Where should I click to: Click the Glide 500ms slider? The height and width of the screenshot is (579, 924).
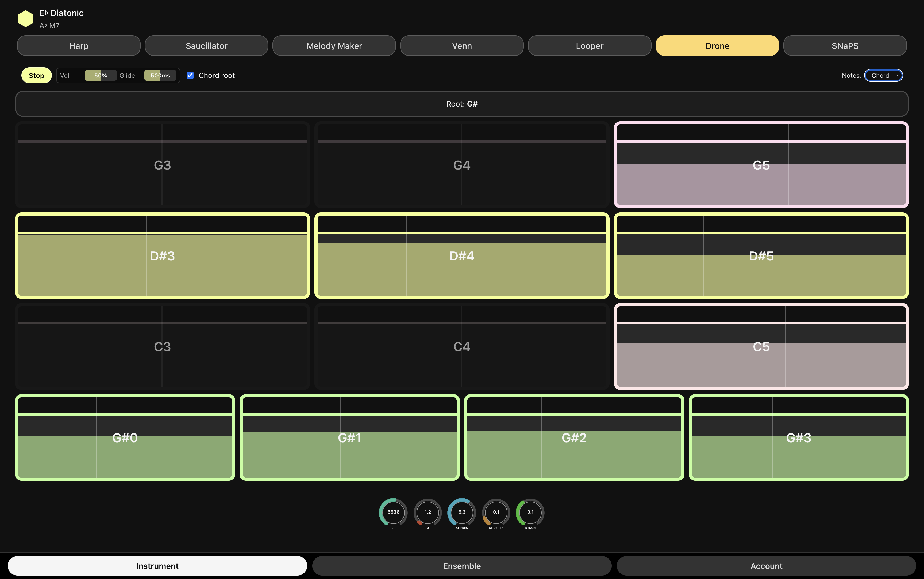point(160,75)
